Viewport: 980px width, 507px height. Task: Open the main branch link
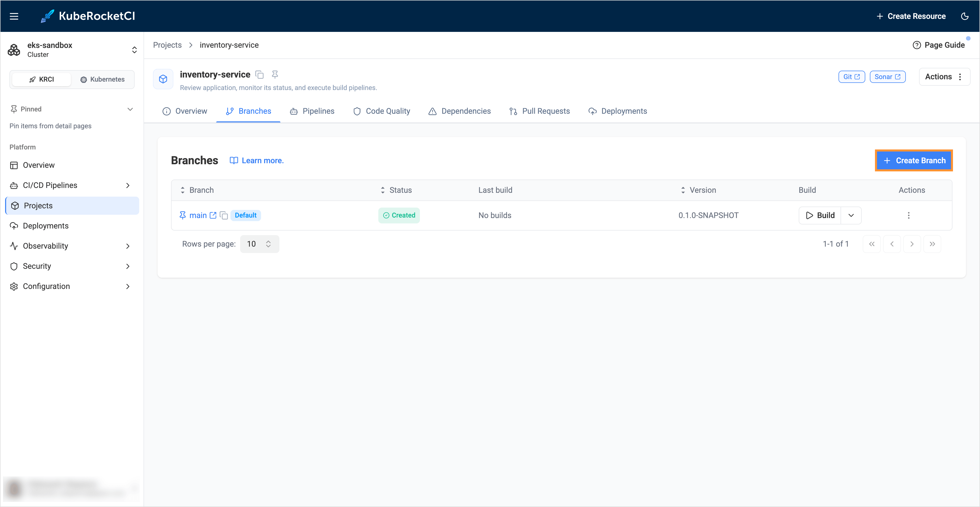click(x=198, y=216)
